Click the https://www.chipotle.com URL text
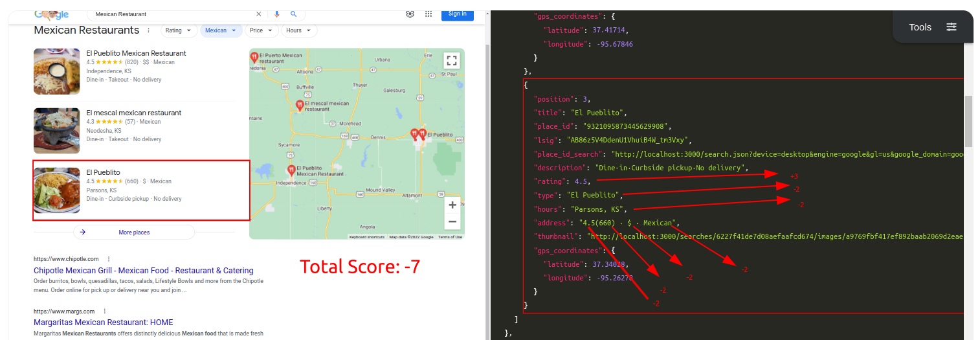Screen dimensions: 980x340 click(66, 259)
